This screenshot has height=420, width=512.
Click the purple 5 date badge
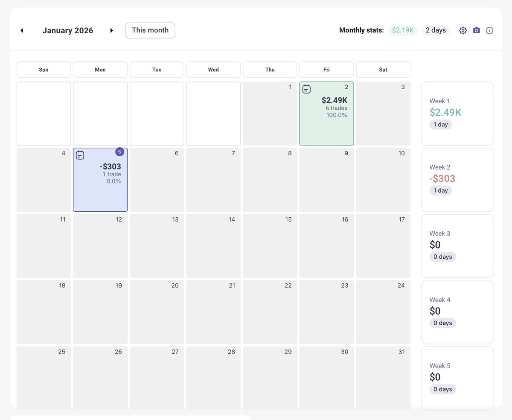[119, 152]
